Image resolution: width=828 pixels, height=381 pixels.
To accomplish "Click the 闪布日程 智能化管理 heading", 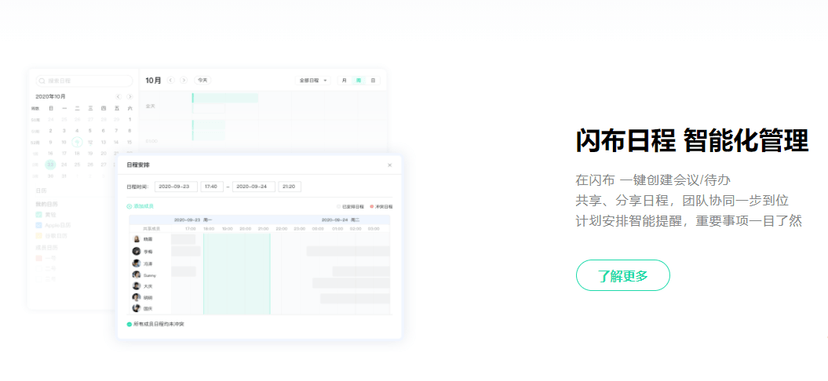I will pyautogui.click(x=692, y=140).
